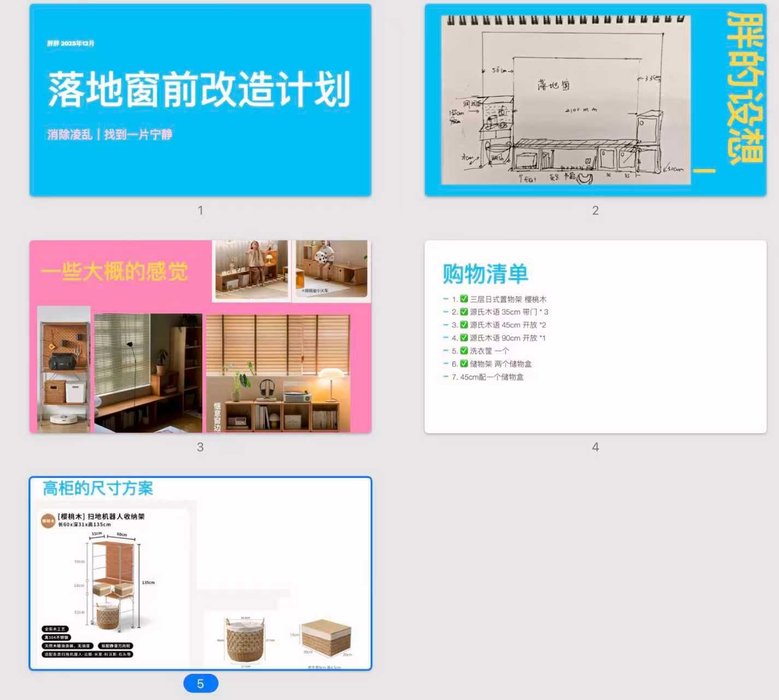Click the pegboard metal shelf photo
This screenshot has width=779, height=700.
64,372
